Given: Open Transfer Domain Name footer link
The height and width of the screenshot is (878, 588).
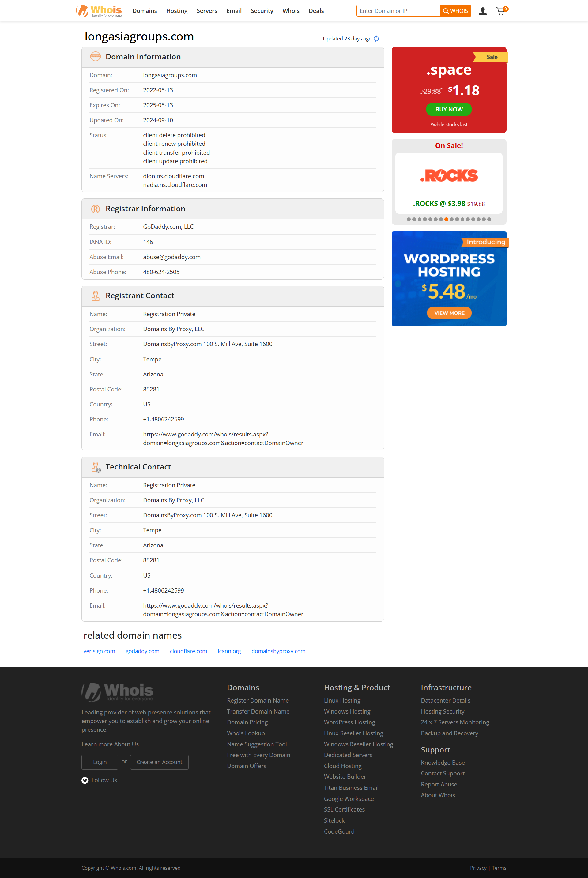Looking at the screenshot, I should point(258,711).
